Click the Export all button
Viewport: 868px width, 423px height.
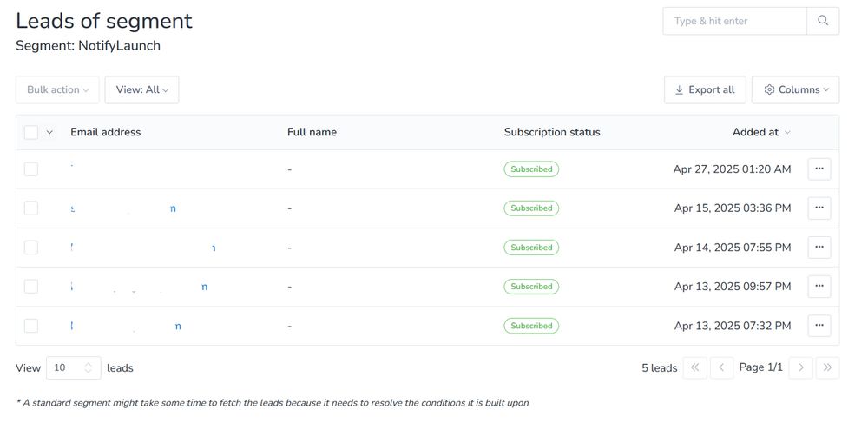(x=705, y=89)
